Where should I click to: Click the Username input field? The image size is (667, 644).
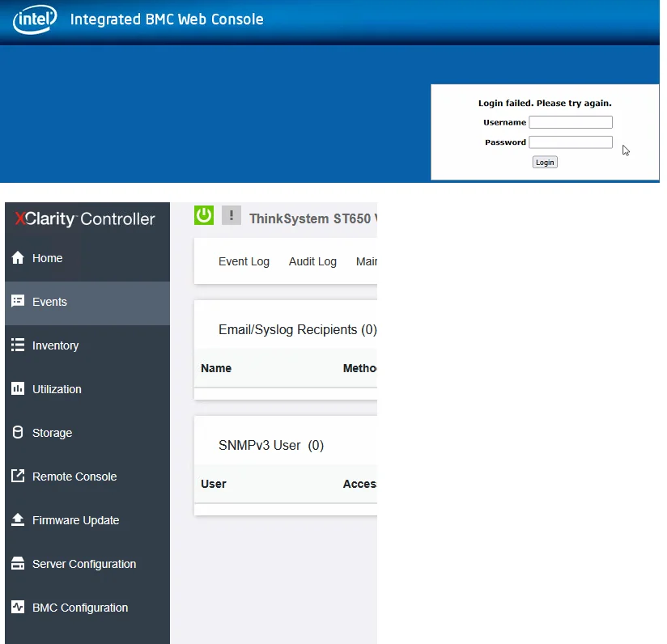pos(571,122)
